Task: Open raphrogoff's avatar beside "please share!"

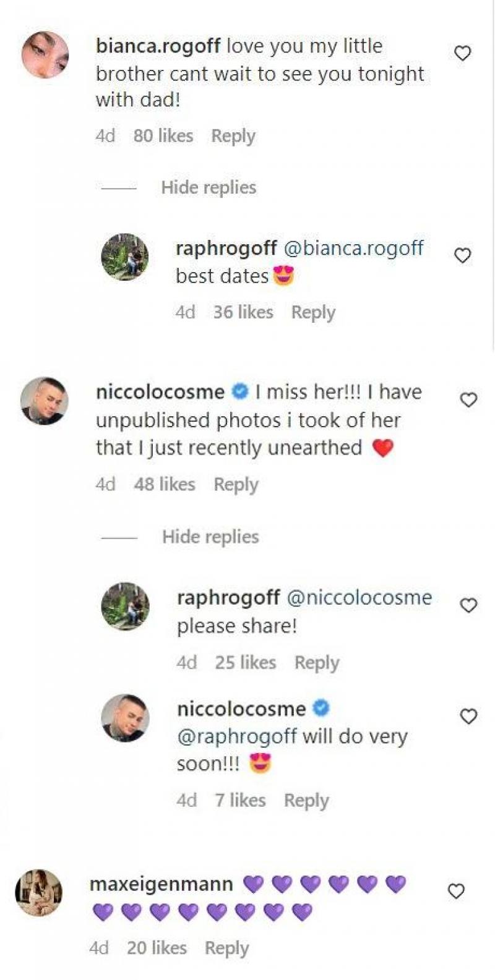Action: tap(126, 606)
